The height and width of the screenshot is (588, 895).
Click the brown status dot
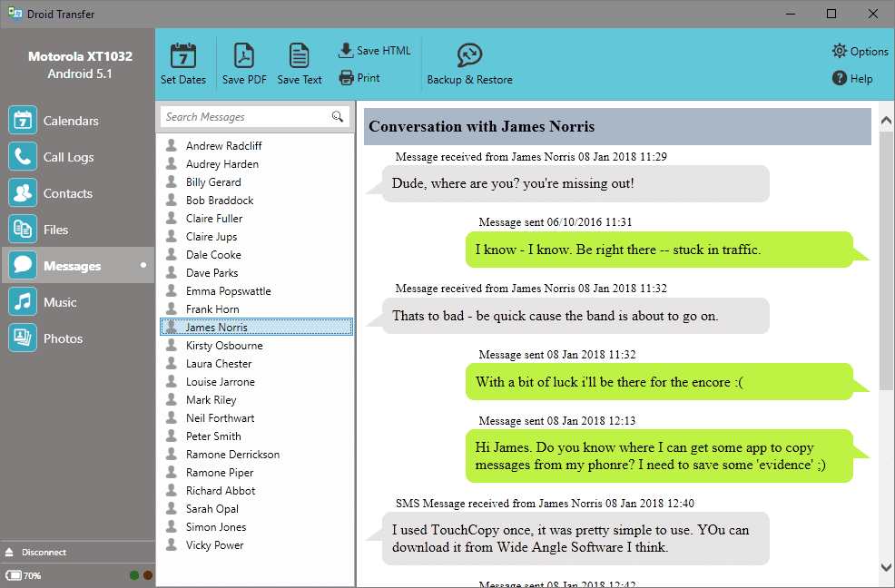pyautogui.click(x=148, y=575)
